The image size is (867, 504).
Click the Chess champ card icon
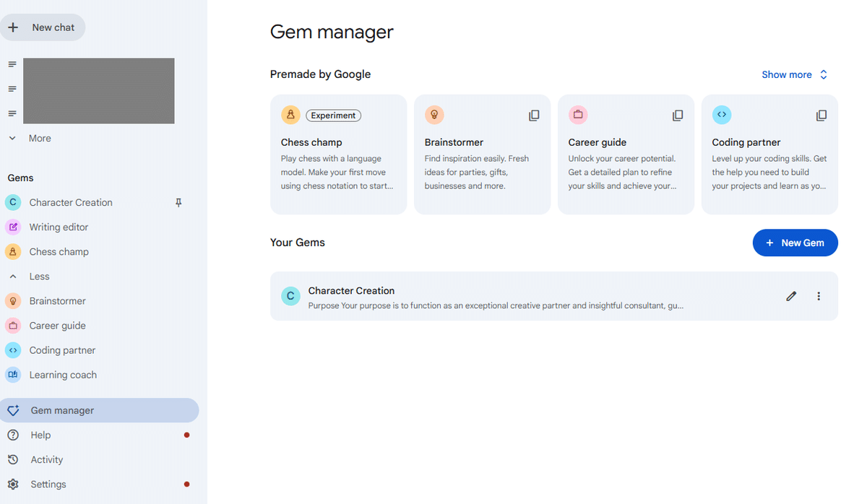pyautogui.click(x=290, y=115)
